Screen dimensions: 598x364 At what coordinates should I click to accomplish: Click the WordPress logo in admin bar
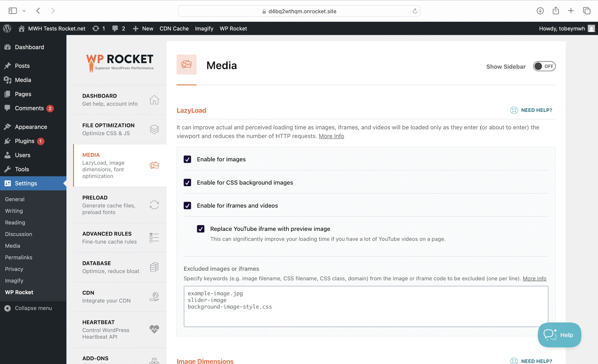7,28
